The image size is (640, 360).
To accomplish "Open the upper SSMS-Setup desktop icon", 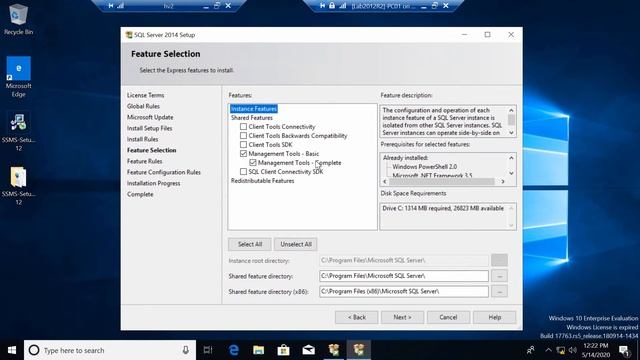I will [x=18, y=132].
